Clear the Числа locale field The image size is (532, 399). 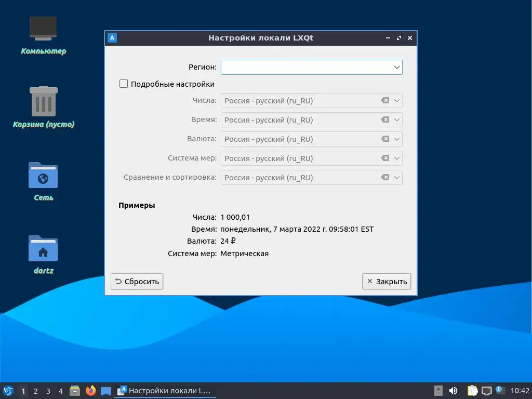coord(385,100)
